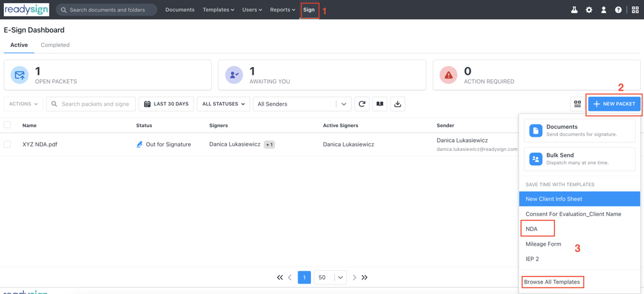This screenshot has width=644, height=294.
Task: Open the All Statuses filter dropdown
Action: (x=223, y=104)
